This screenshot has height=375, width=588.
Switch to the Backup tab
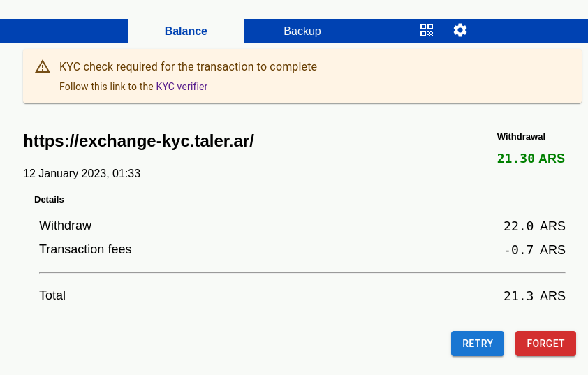[302, 31]
